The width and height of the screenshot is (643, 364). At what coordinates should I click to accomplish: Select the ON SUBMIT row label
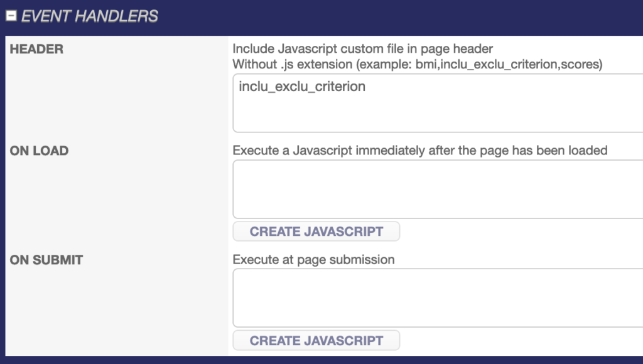pyautogui.click(x=46, y=260)
